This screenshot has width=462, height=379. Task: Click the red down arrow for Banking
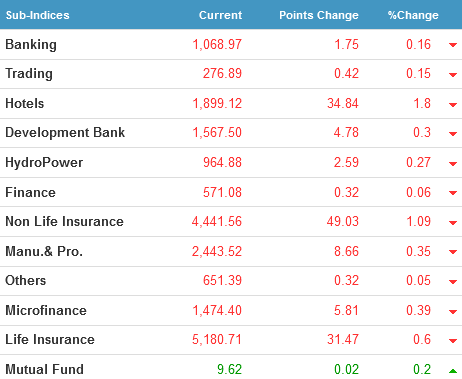(x=453, y=45)
